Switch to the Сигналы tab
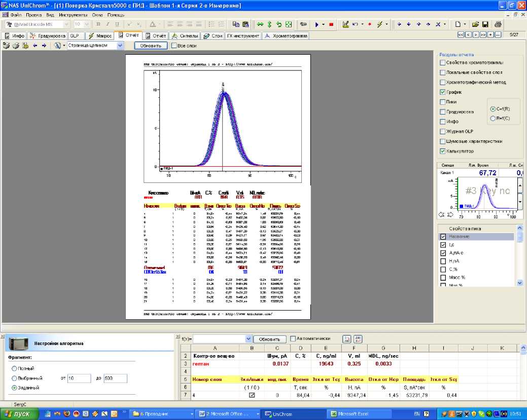This screenshot has height=420, width=527. [x=185, y=35]
